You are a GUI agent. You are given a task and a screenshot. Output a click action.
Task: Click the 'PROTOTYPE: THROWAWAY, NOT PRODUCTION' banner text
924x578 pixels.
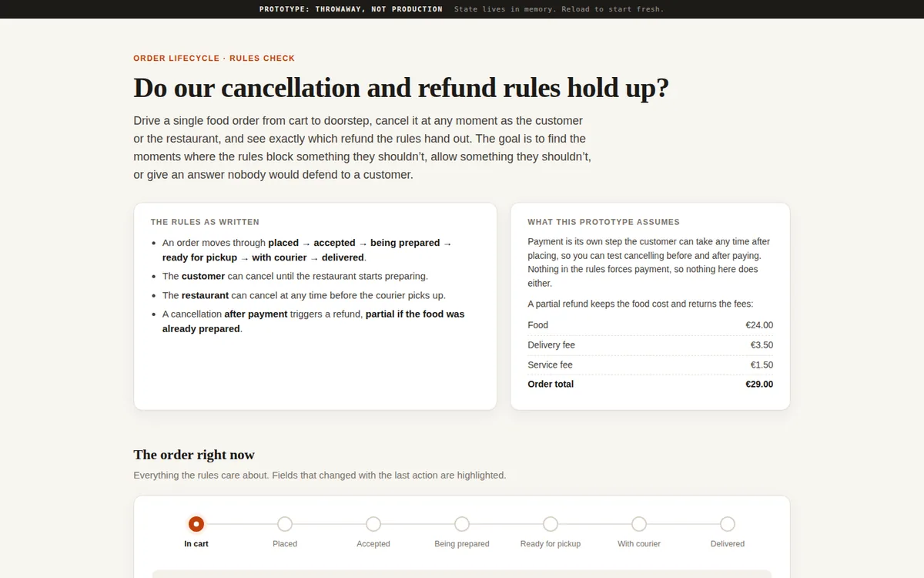pyautogui.click(x=351, y=9)
